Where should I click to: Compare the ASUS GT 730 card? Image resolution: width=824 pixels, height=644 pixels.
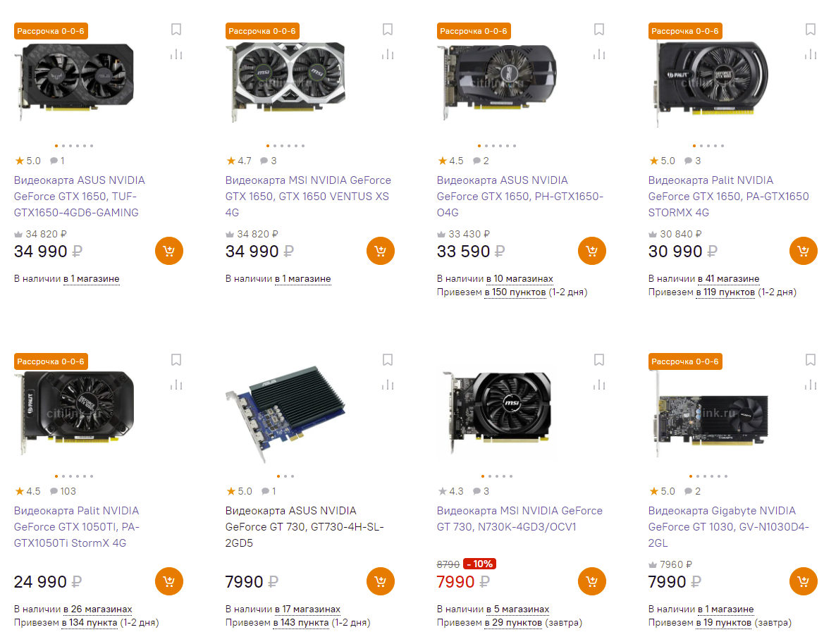coord(388,385)
